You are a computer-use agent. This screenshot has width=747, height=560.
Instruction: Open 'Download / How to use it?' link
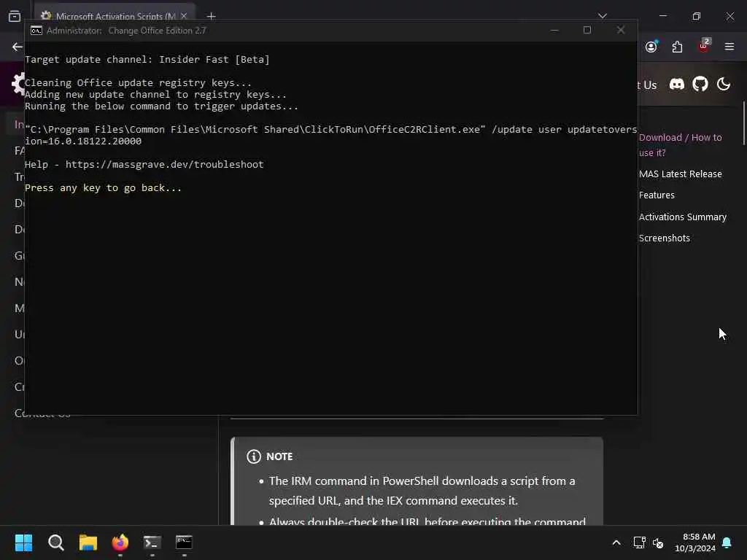pos(680,145)
